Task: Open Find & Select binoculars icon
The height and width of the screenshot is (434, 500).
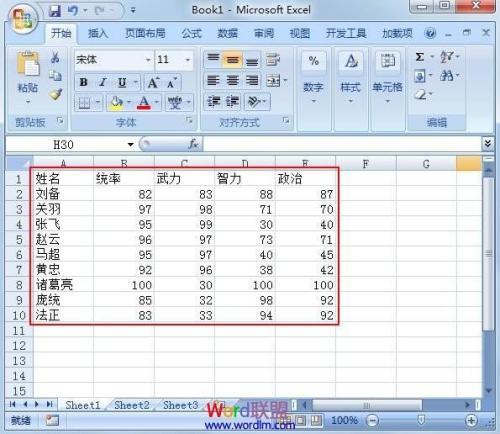Action: click(447, 76)
